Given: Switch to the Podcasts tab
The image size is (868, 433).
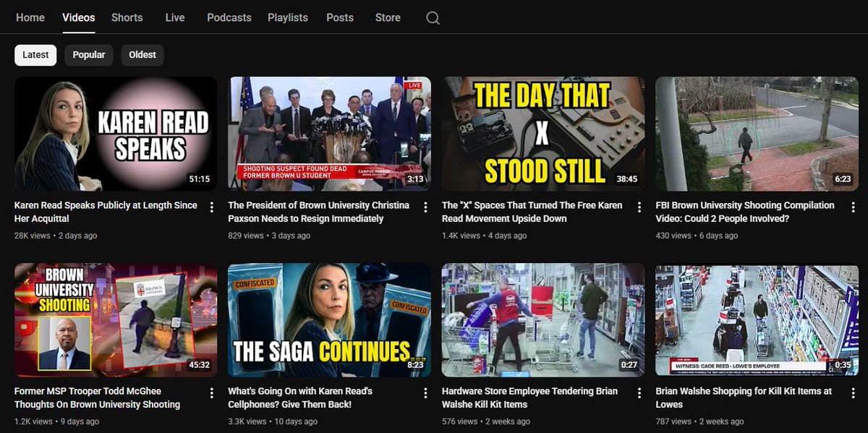Looking at the screenshot, I should (x=229, y=17).
